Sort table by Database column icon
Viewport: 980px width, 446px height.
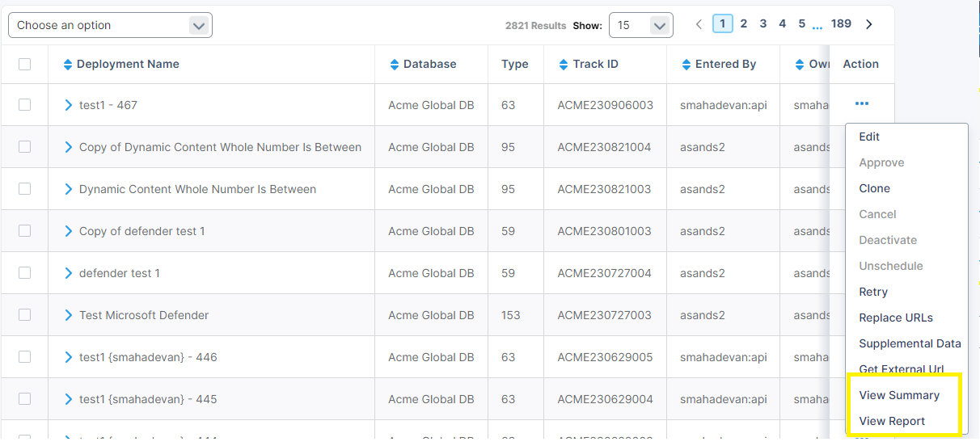pos(395,65)
